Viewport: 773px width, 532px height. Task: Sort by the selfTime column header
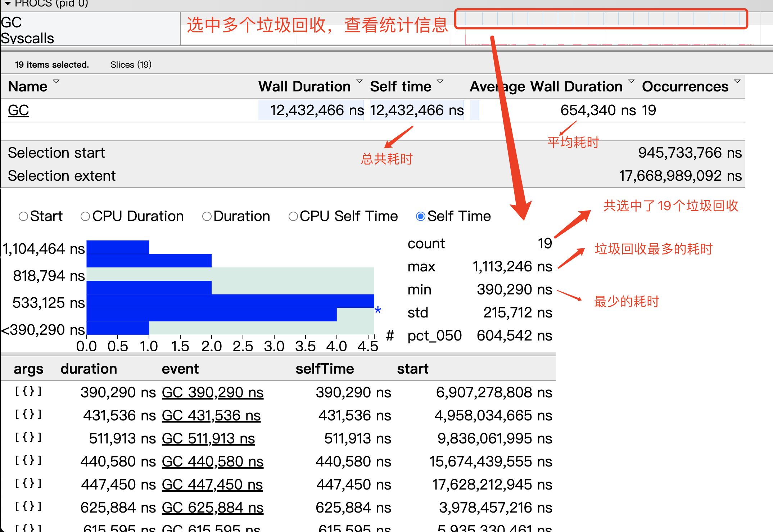(x=325, y=369)
